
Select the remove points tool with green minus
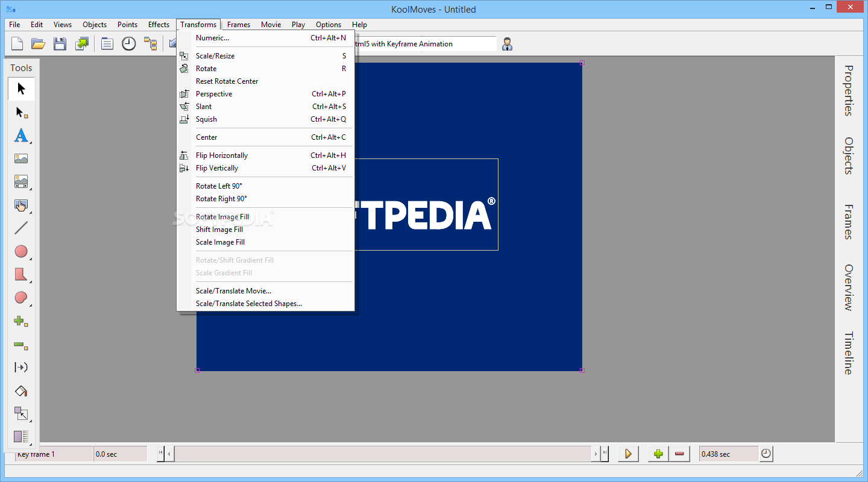tap(21, 345)
